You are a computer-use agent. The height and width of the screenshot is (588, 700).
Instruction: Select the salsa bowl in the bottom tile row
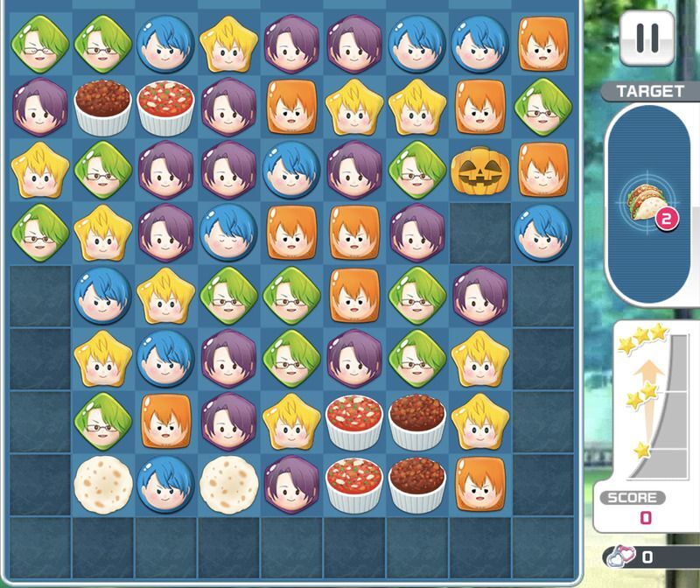tap(354, 485)
